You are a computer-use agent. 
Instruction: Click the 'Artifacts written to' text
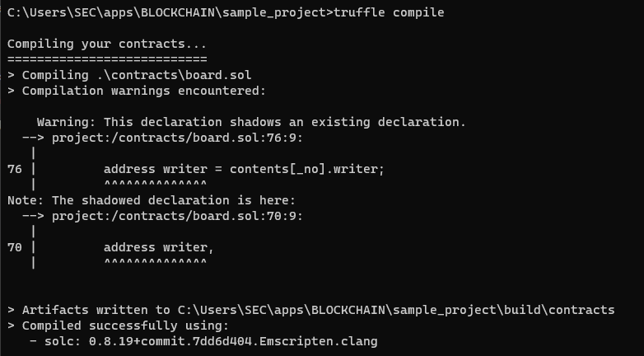pos(96,310)
